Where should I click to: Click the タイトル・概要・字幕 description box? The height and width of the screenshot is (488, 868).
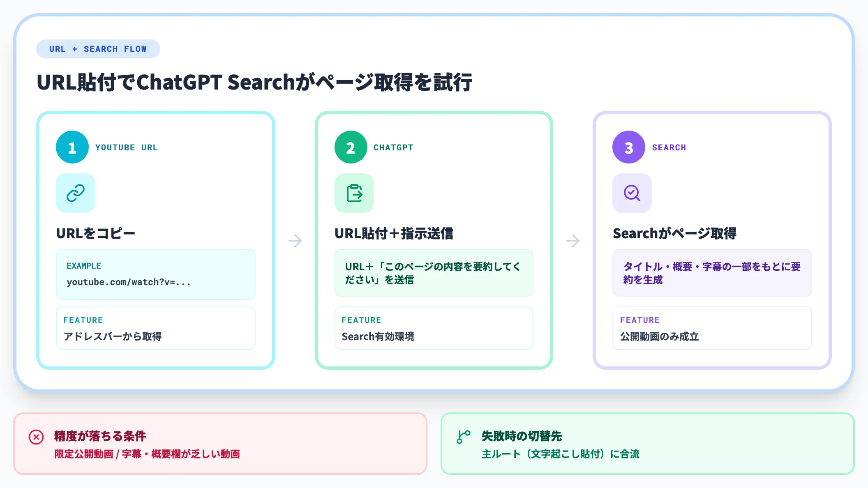pos(712,273)
